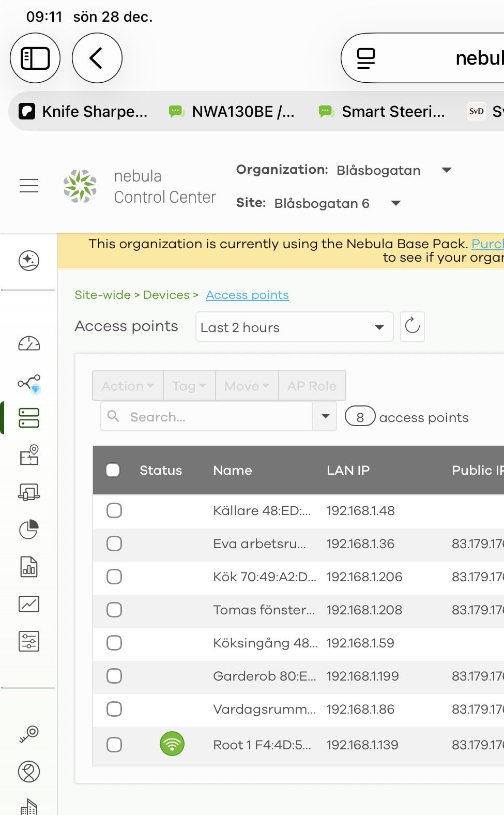Screen dimensions: 504x815
Task: Expand the search filter arrow
Action: tap(325, 416)
